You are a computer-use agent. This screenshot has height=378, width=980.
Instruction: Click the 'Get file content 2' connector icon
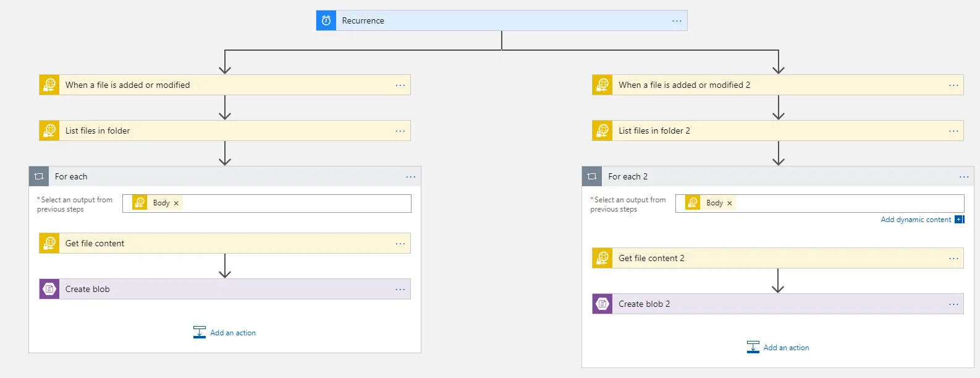(x=602, y=258)
